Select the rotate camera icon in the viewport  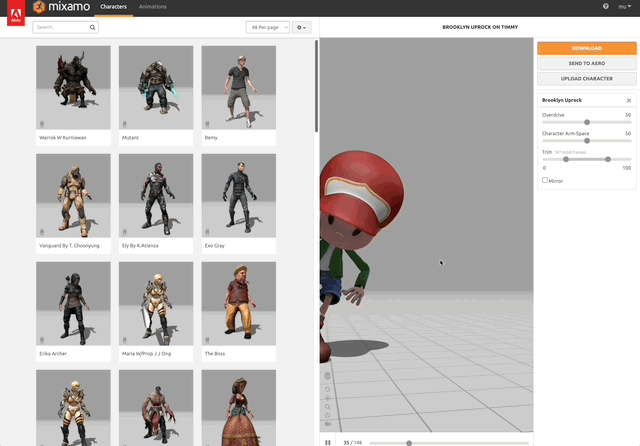(x=327, y=389)
